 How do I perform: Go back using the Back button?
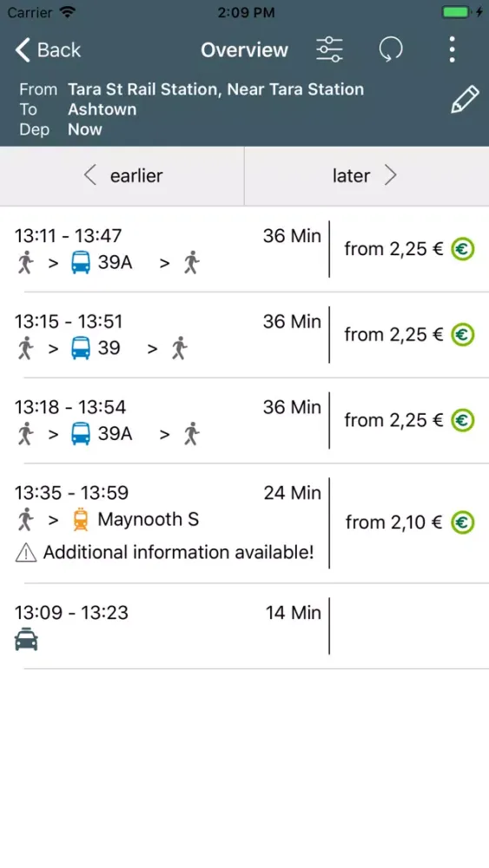coord(48,49)
